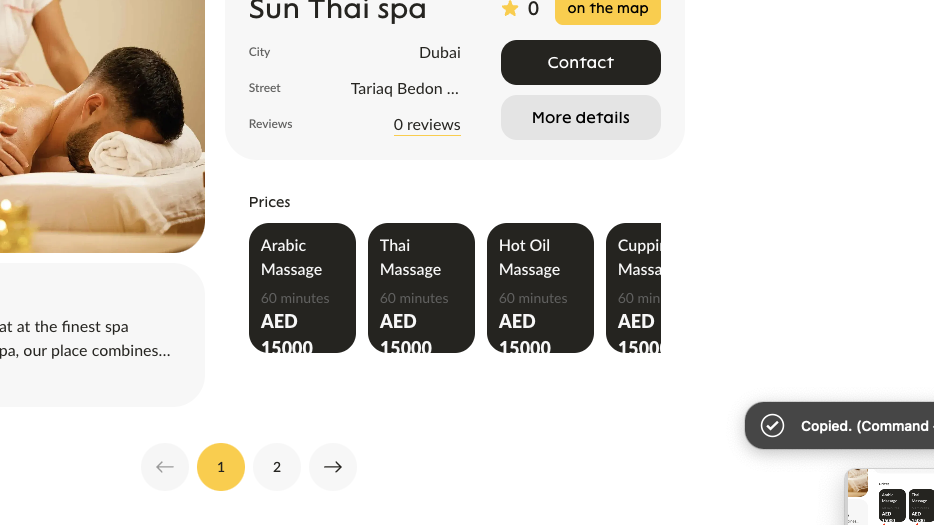Go to next page with right arrow
The width and height of the screenshot is (934, 525).
pyautogui.click(x=333, y=467)
